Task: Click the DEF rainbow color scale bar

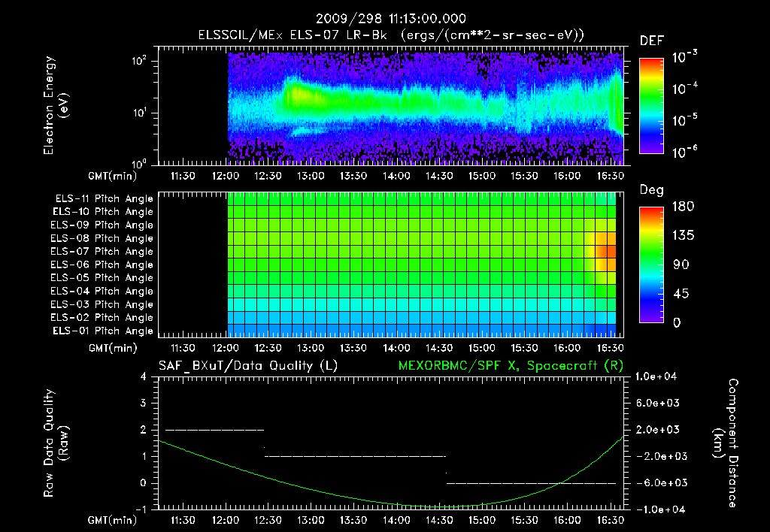Action: (x=651, y=106)
